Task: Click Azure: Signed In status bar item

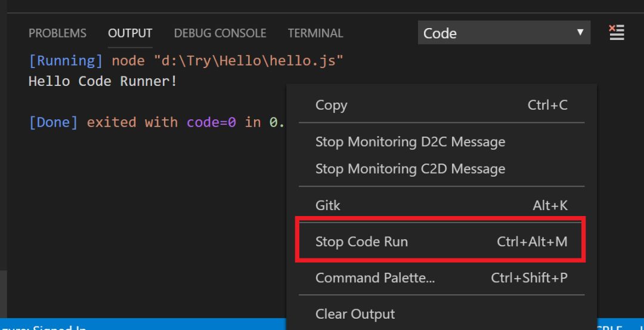Action: tap(45, 327)
